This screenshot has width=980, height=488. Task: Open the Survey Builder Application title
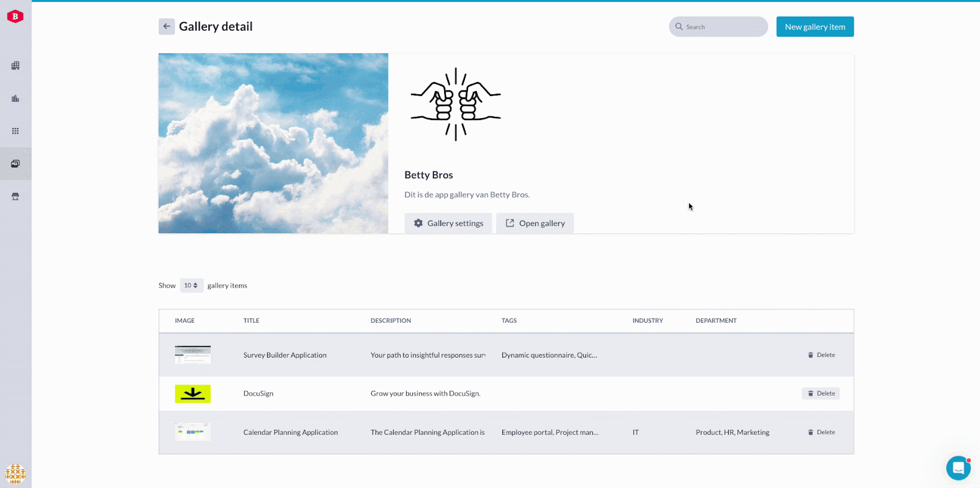pyautogui.click(x=285, y=355)
